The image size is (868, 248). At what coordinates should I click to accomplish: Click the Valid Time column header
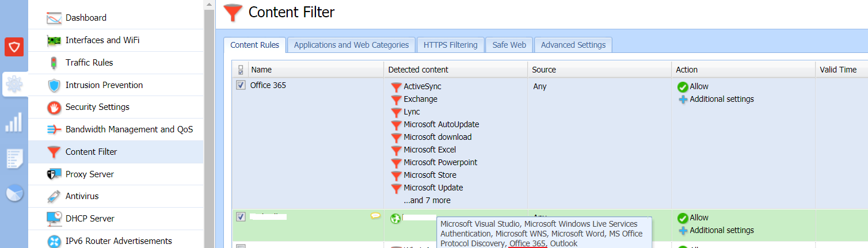pyautogui.click(x=842, y=70)
